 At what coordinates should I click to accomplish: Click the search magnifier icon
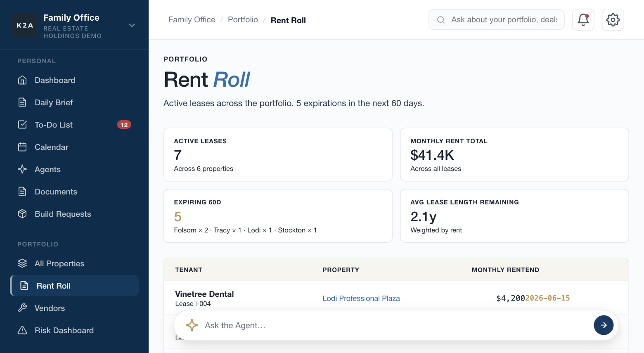click(441, 20)
